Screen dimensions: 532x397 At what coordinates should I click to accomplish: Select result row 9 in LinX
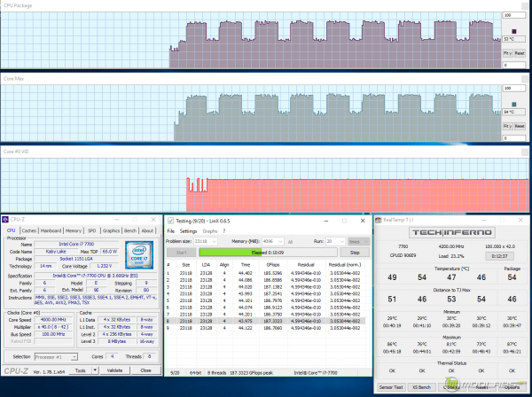(x=265, y=328)
